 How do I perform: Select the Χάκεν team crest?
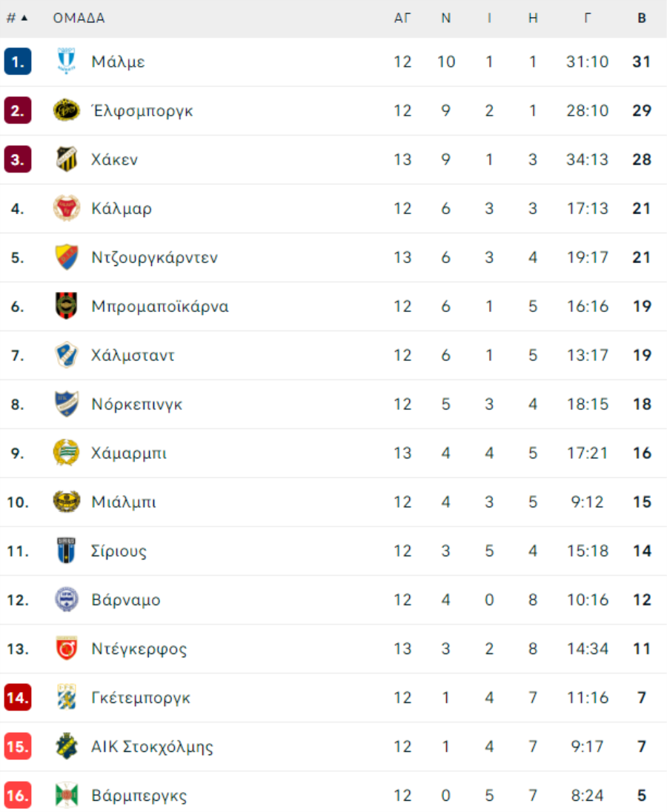coord(66,159)
